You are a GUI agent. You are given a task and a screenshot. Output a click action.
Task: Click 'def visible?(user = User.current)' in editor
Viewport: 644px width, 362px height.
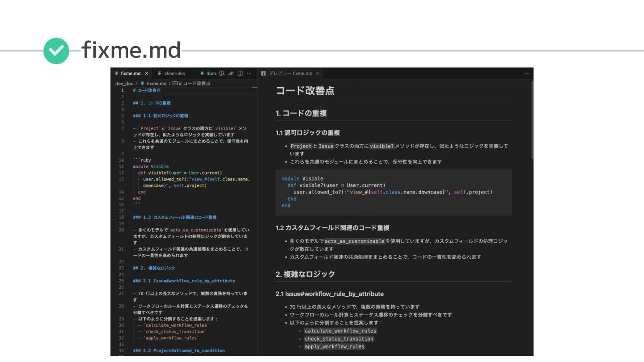(180, 173)
